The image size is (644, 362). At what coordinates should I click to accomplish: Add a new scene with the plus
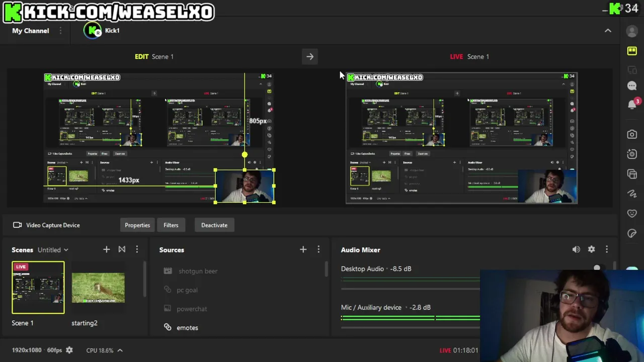click(x=106, y=249)
